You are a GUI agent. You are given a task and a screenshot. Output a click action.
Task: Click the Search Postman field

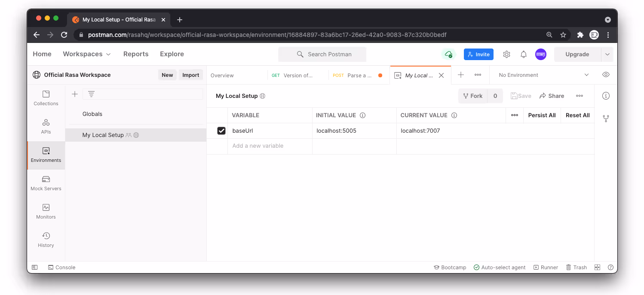click(x=322, y=54)
